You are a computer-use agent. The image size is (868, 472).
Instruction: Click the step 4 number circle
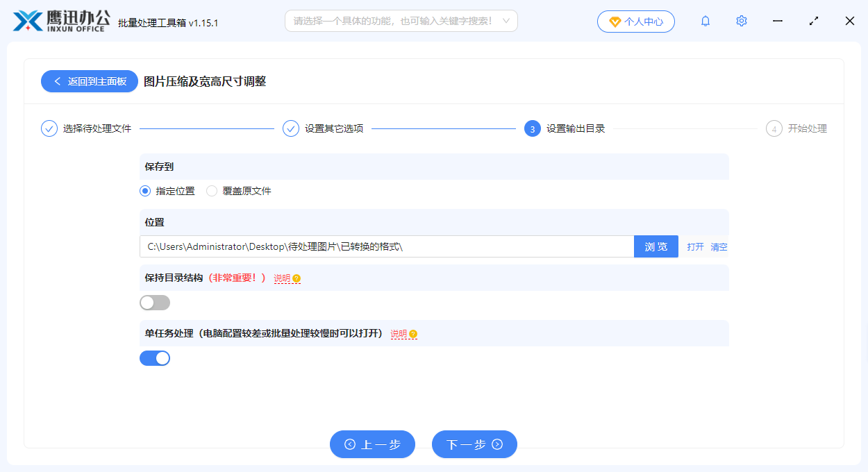coord(774,128)
